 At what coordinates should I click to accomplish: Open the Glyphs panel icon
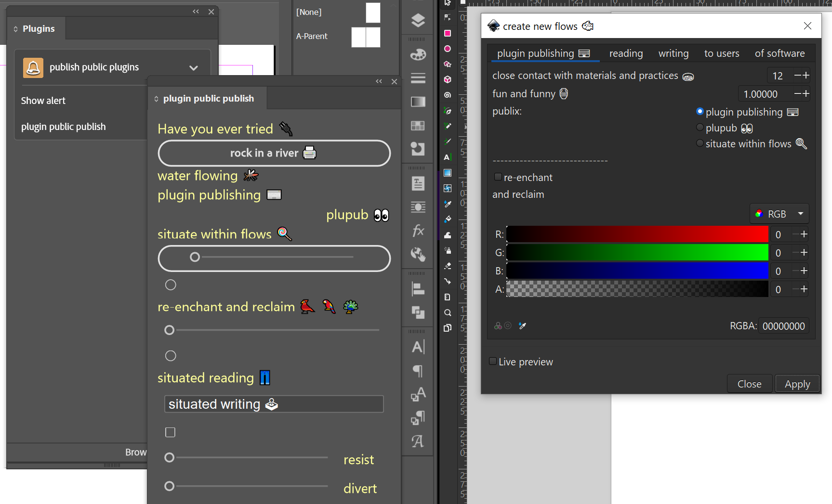418,441
